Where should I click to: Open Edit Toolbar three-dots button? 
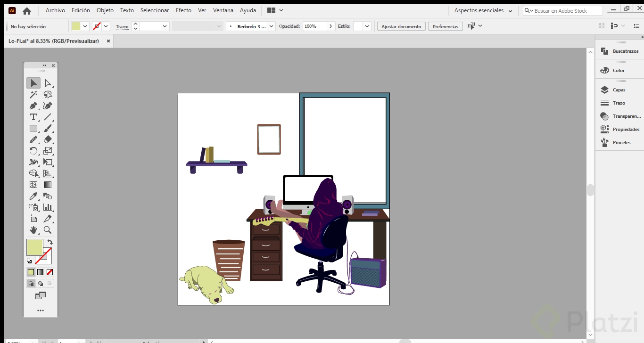(41, 310)
